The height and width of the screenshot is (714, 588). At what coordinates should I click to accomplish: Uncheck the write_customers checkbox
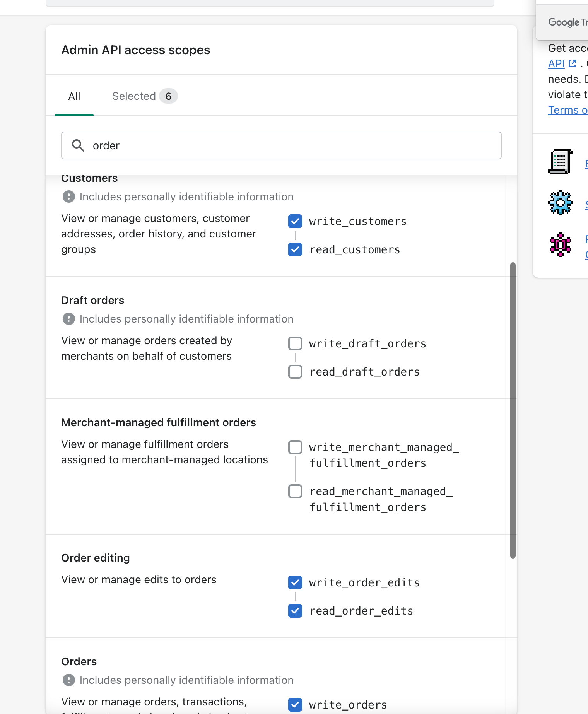point(295,221)
